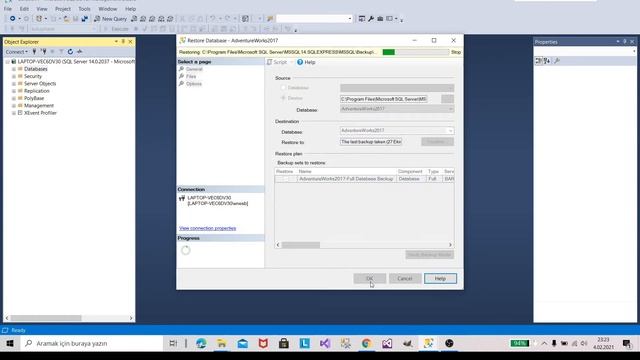Click the Verify Backup Media button
Screen dimensions: 640x360
tap(429, 255)
